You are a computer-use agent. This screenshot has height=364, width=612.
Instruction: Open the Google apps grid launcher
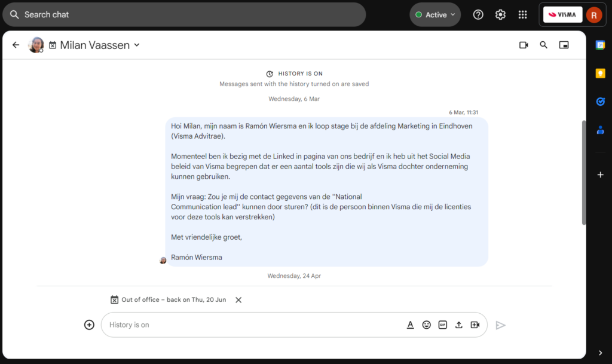[522, 15]
